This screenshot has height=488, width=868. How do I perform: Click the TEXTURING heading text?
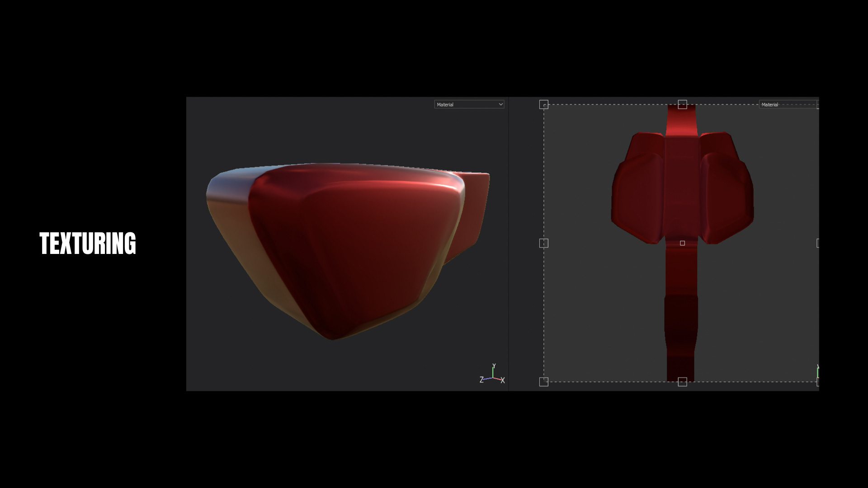point(87,244)
